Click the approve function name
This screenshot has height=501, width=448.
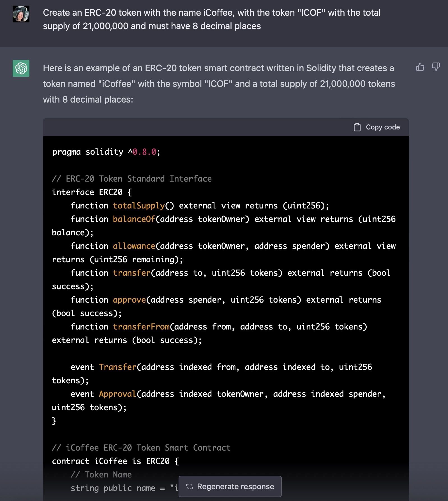(x=129, y=300)
